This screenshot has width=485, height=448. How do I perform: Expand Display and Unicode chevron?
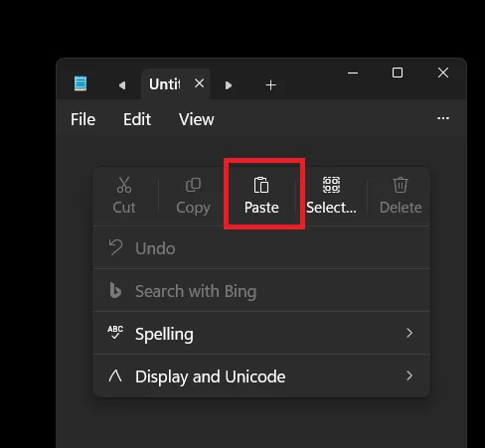click(409, 375)
